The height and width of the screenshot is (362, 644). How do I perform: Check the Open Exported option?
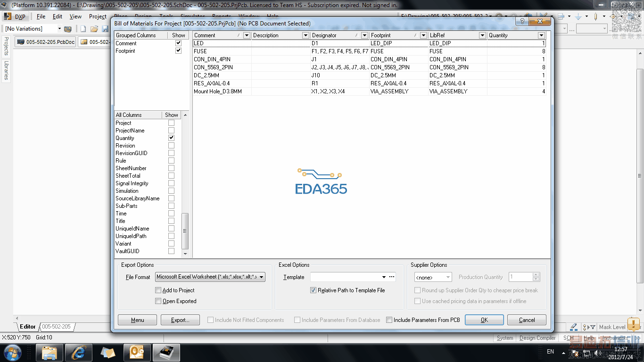tap(158, 301)
